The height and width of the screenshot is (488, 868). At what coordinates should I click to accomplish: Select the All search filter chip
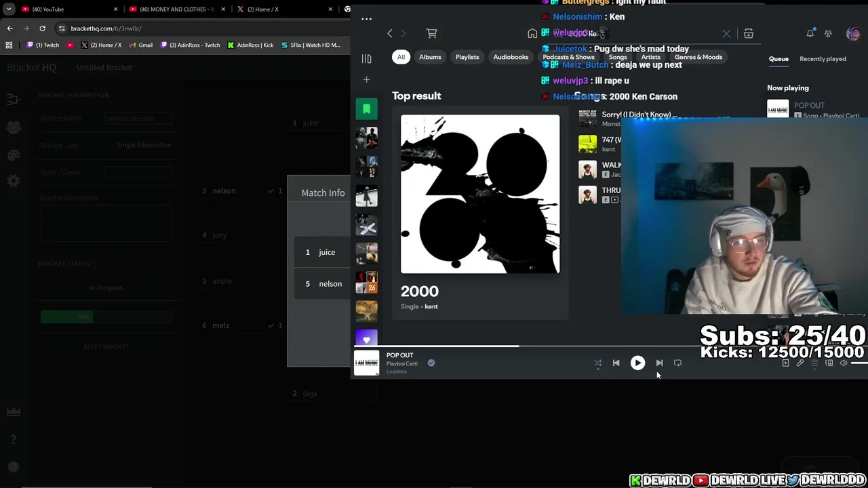pyautogui.click(x=401, y=57)
